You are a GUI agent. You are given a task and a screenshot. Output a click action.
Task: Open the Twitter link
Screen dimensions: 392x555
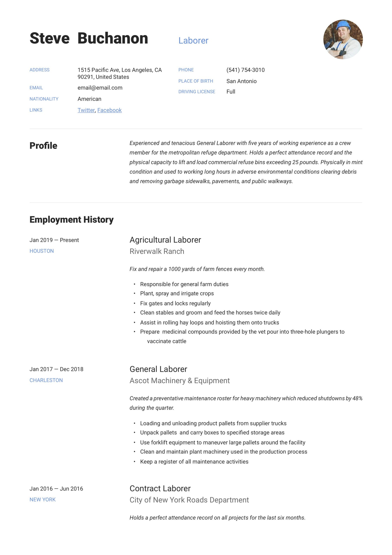pyautogui.click(x=86, y=110)
